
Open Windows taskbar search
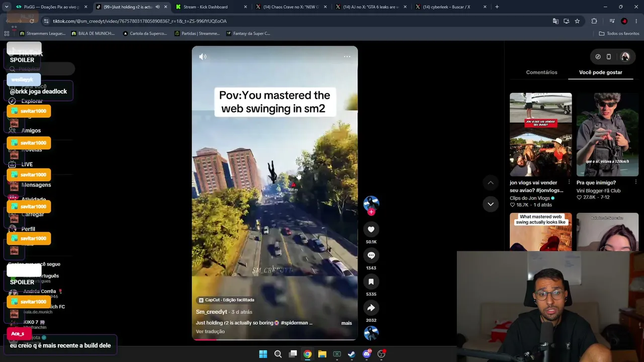(278, 354)
